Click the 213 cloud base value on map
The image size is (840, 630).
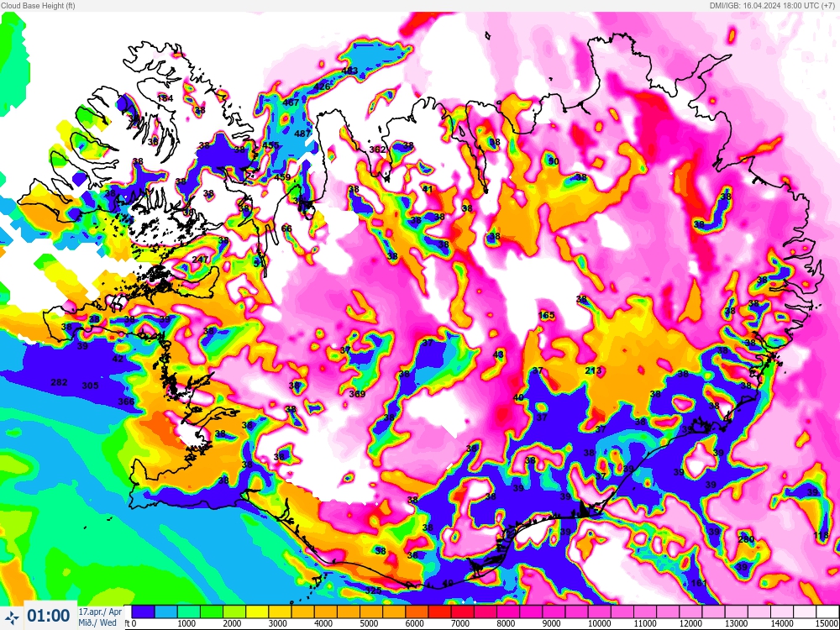pos(593,370)
